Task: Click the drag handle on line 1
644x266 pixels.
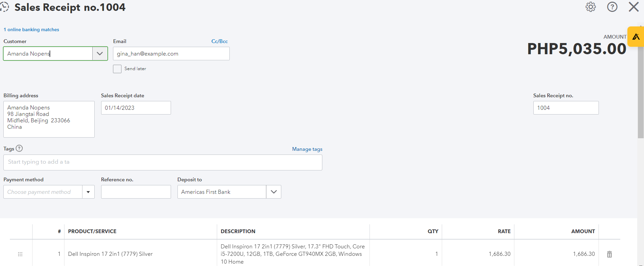Action: [x=20, y=254]
